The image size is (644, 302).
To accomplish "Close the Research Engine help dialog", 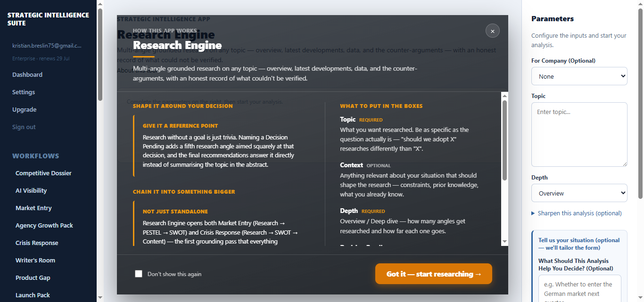I will pyautogui.click(x=492, y=31).
